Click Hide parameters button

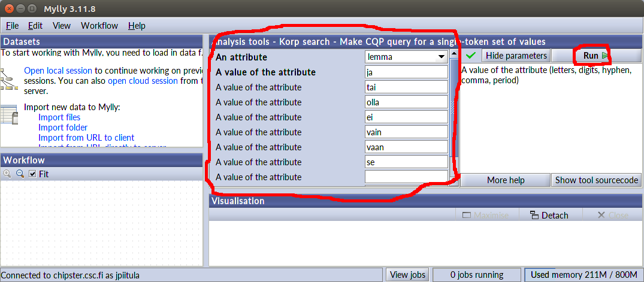tap(516, 56)
